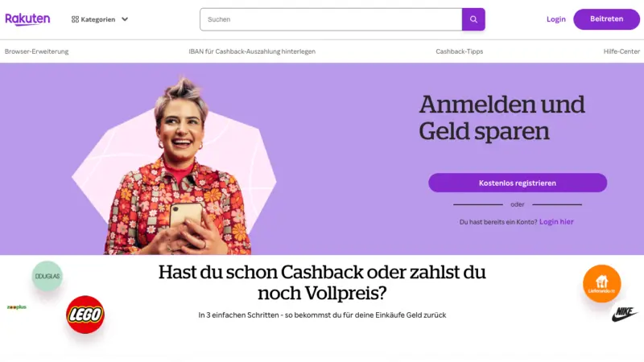Open the Browser-Erweiterung menu item

pyautogui.click(x=36, y=51)
